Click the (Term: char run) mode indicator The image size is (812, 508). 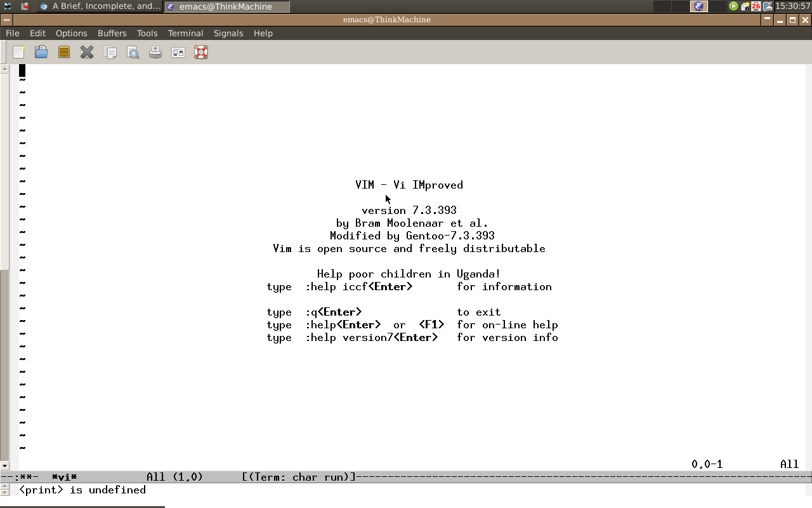pyautogui.click(x=298, y=477)
